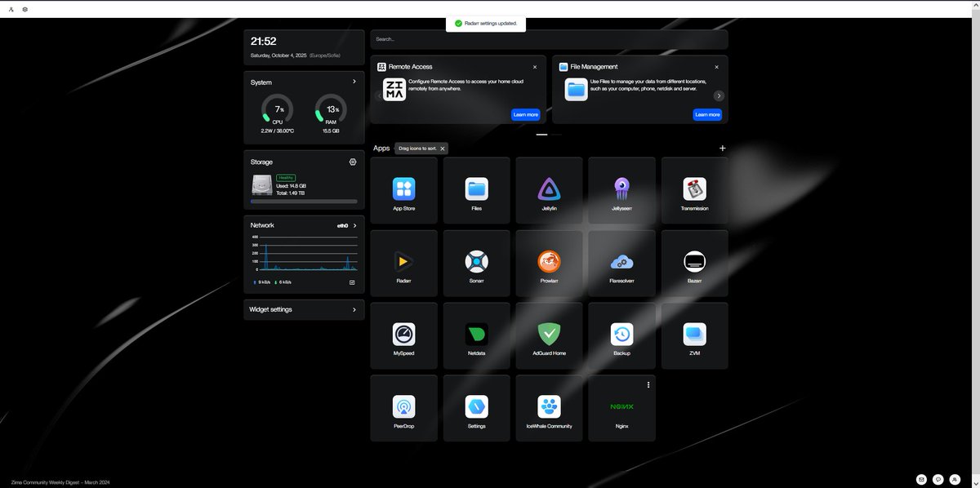Open IceWhale Community app
The height and width of the screenshot is (488, 980).
tap(549, 408)
